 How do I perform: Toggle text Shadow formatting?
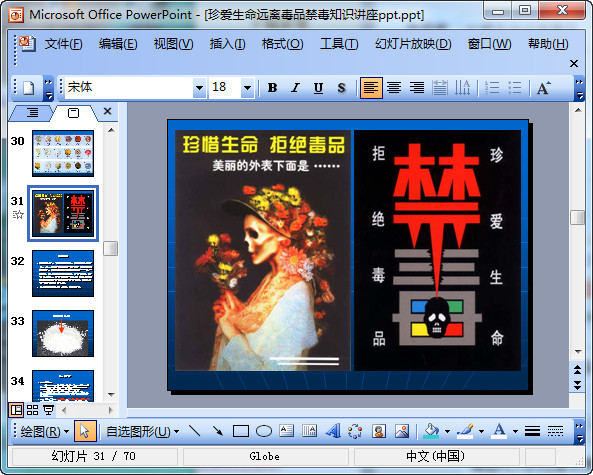(341, 88)
